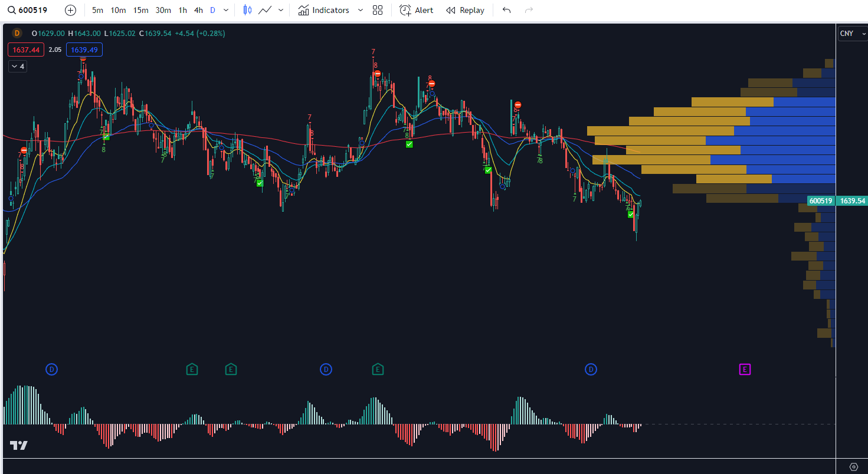Redo chart action arrow

click(529, 10)
